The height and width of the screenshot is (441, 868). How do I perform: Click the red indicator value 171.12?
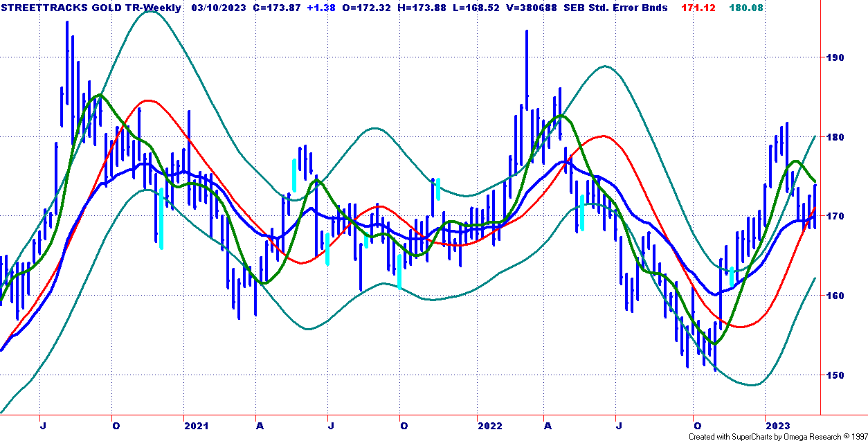pos(698,8)
